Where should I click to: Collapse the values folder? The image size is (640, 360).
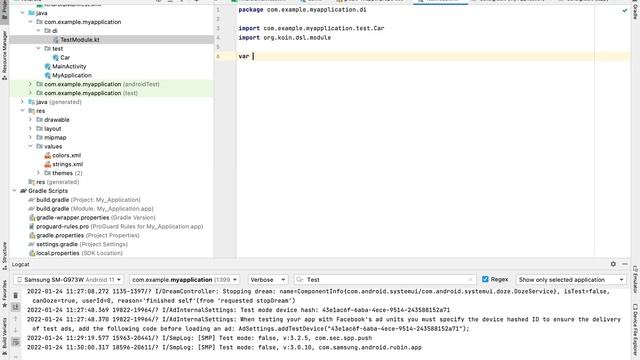(30, 147)
